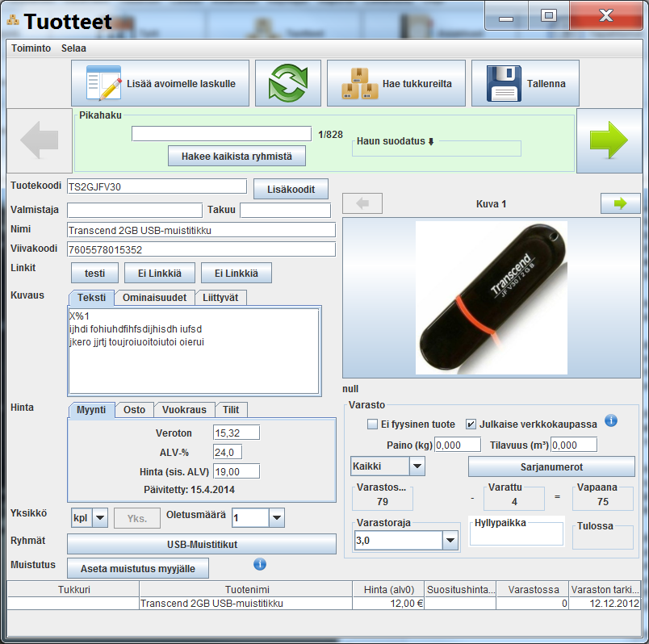This screenshot has height=644, width=649.
Task: Click info icon beside Julkaise verkkokaupassa
Action: [611, 420]
